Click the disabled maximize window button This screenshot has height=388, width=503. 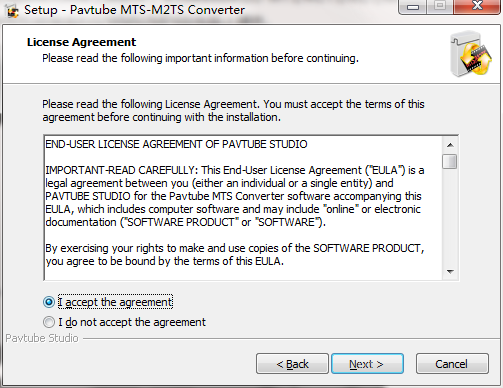point(440,6)
